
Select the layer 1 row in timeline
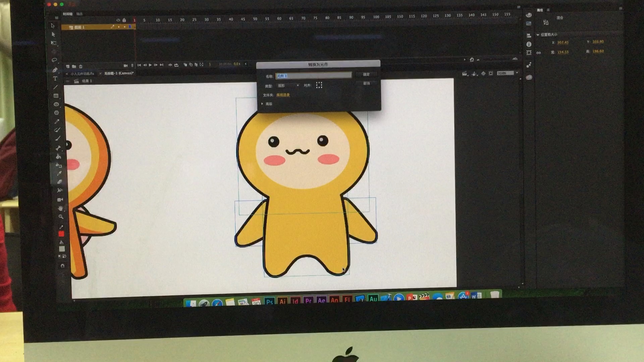[x=98, y=27]
